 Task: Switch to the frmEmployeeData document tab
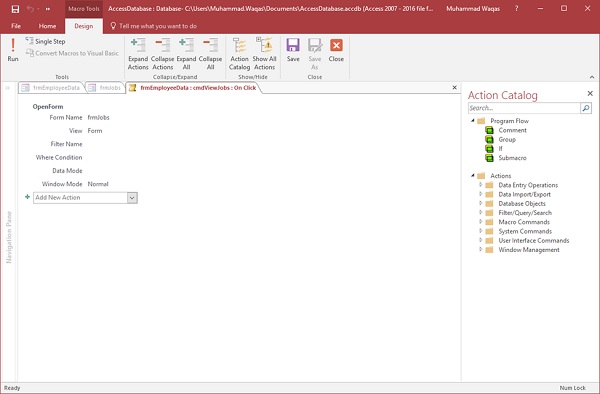click(x=51, y=88)
